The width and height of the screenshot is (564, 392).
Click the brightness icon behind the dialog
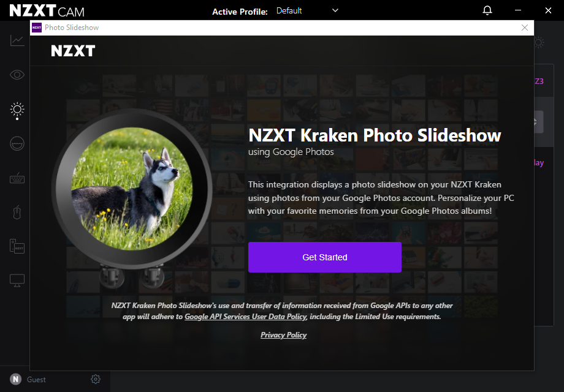(x=539, y=43)
